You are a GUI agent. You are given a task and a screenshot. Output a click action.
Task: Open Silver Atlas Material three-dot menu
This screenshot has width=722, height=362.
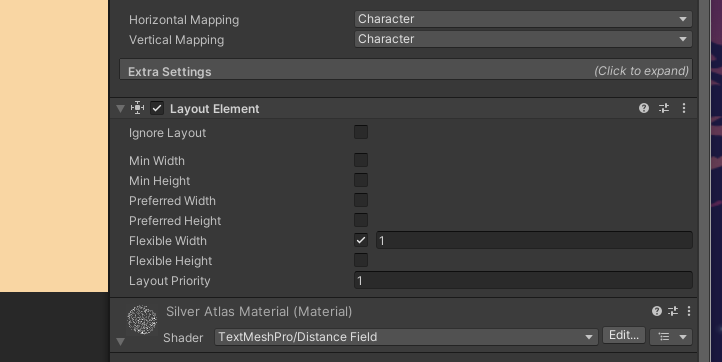point(689,311)
